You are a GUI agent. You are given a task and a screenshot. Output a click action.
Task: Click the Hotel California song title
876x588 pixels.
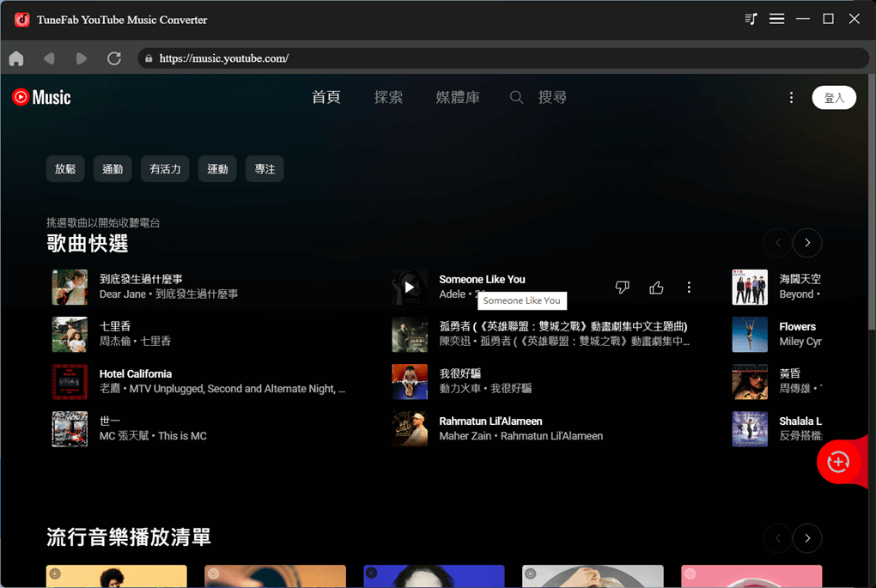(136, 374)
